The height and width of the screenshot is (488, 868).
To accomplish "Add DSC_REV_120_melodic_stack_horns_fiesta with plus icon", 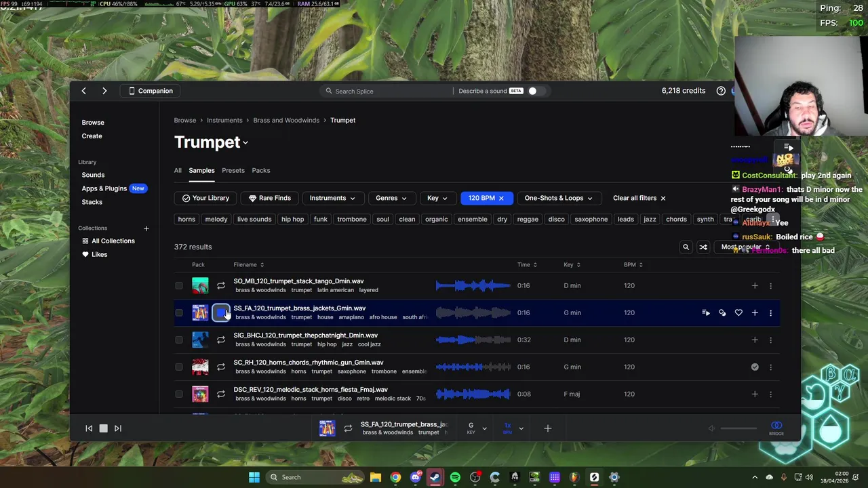I will pos(755,394).
